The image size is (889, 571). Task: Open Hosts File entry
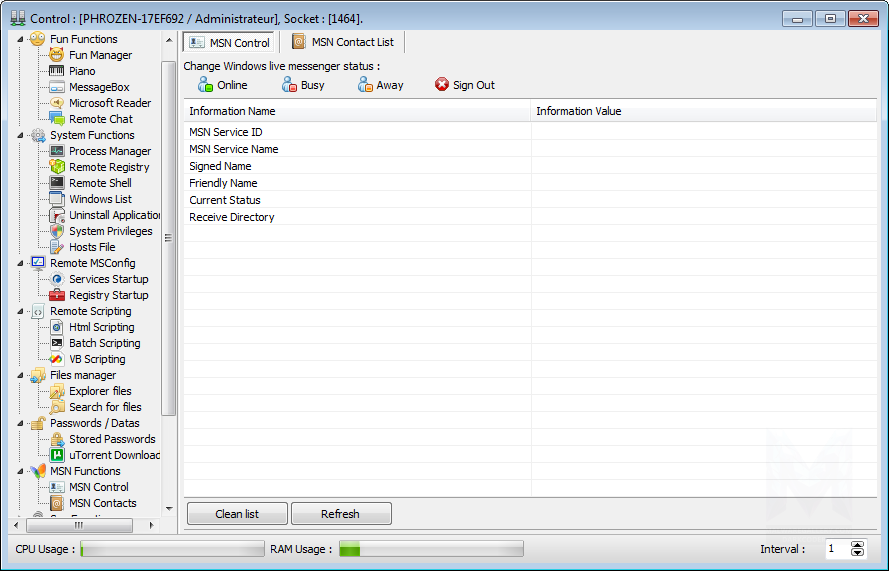coord(92,247)
